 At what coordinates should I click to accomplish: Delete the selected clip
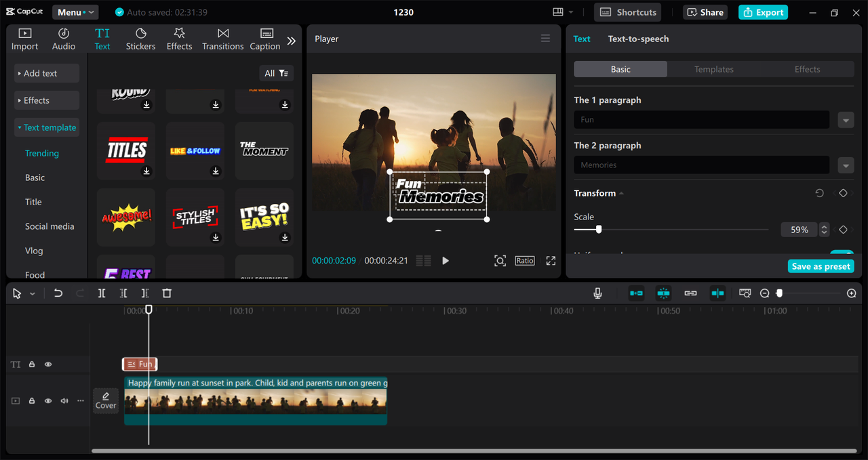(x=167, y=293)
